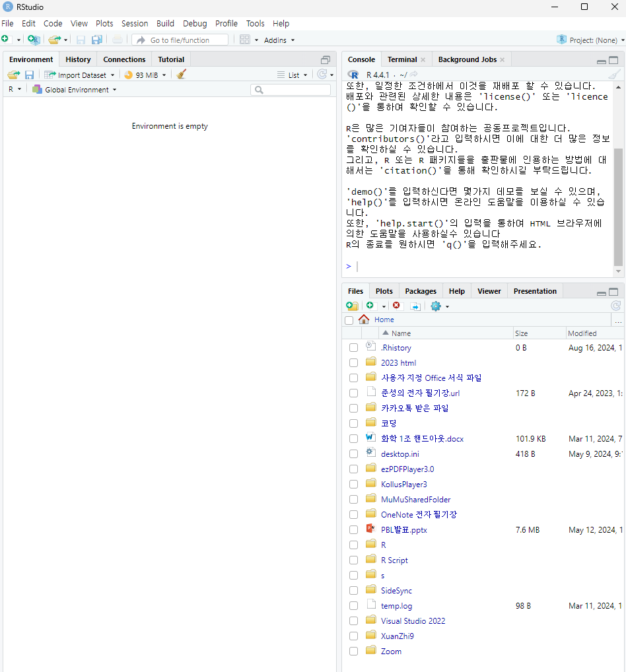Click the Save all documents icon
Image resolution: width=626 pixels, height=672 pixels.
(97, 40)
